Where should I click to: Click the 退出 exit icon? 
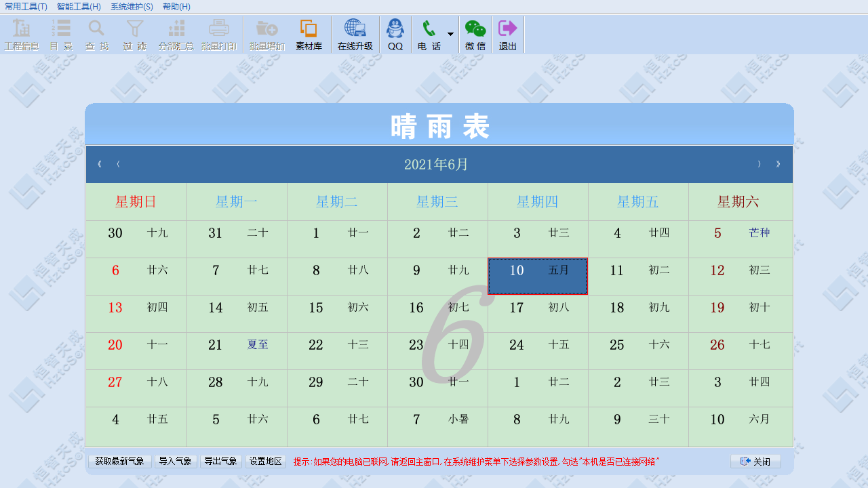tap(507, 34)
